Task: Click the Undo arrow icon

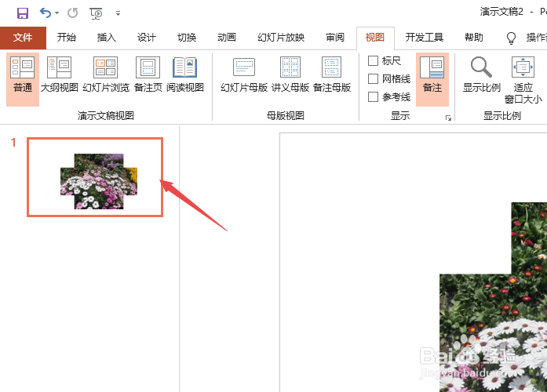Action: point(46,13)
